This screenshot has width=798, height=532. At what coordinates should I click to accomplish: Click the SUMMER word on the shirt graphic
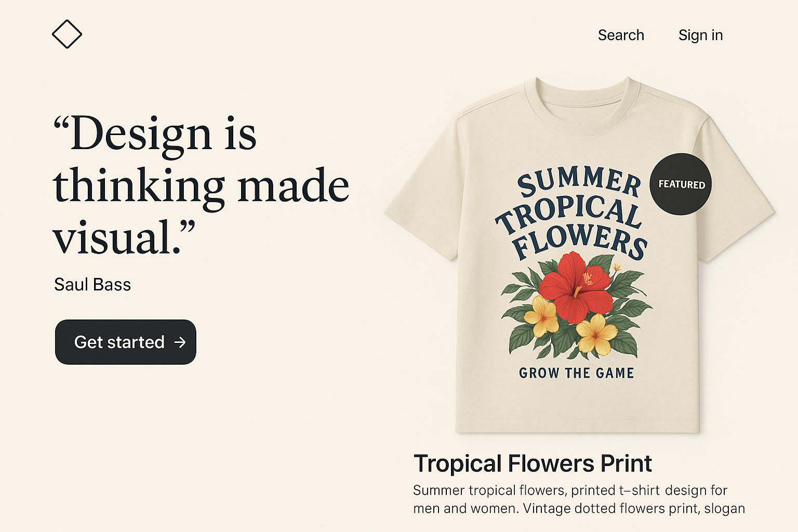point(579,182)
